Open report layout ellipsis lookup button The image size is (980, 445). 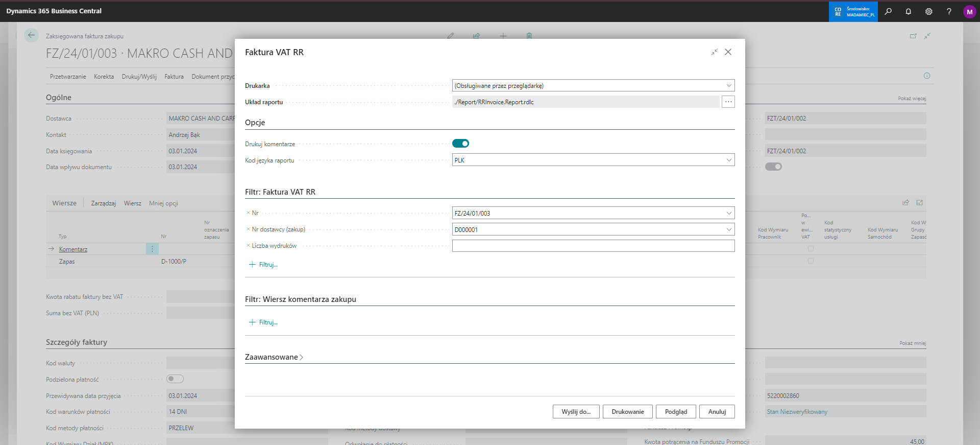[x=728, y=102]
